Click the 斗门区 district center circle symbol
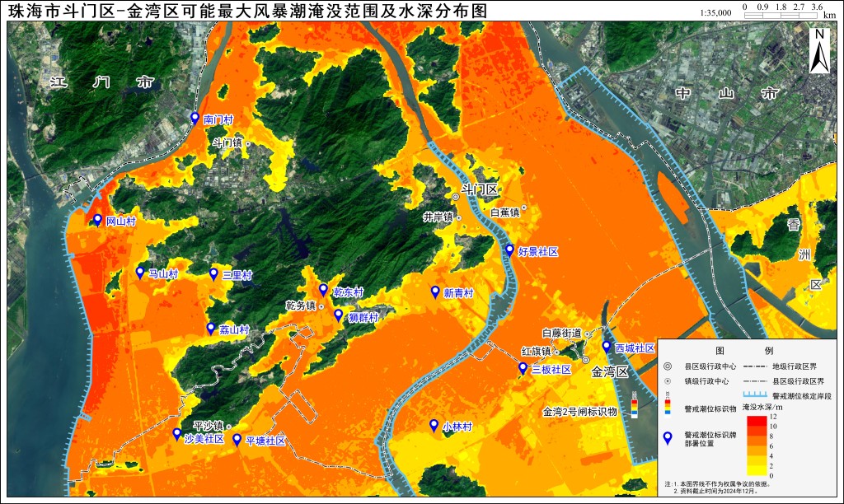Screen dimensions: 844x504 pos(455,197)
